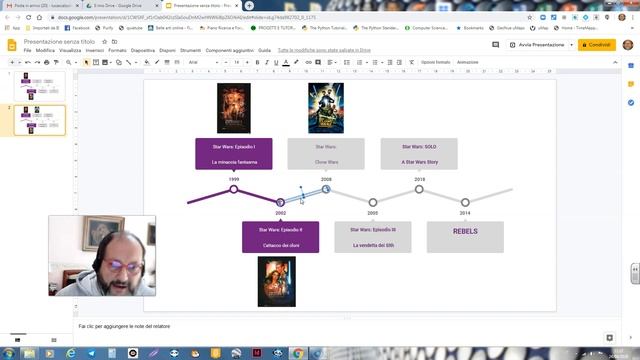Open the Tasks side panel icon
Screen dimensions: 640x360
pyautogui.click(x=631, y=102)
